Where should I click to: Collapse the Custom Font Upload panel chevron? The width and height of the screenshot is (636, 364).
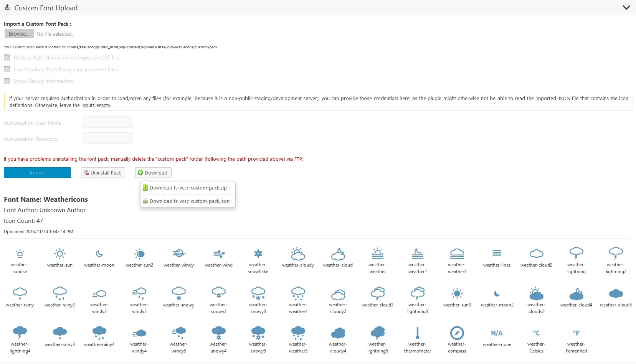pyautogui.click(x=626, y=8)
